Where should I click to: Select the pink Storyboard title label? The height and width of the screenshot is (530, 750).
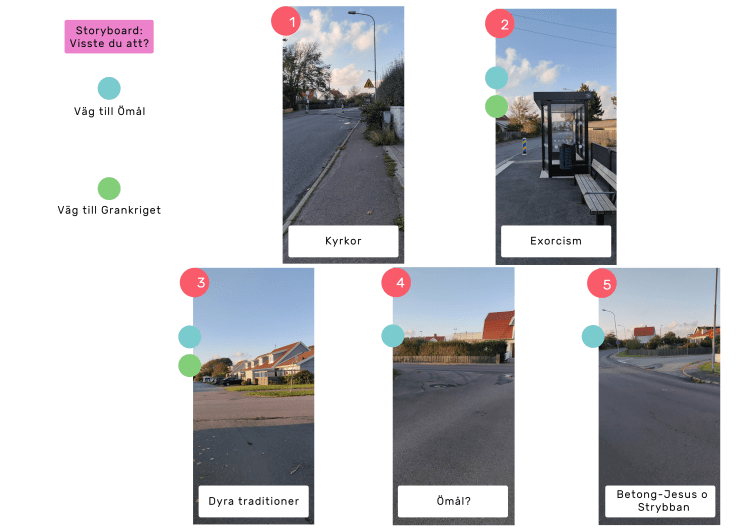[x=109, y=37]
